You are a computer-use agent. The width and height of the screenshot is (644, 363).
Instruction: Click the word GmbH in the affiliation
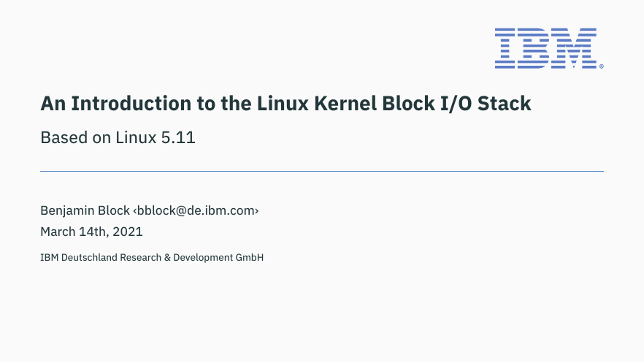tap(249, 258)
